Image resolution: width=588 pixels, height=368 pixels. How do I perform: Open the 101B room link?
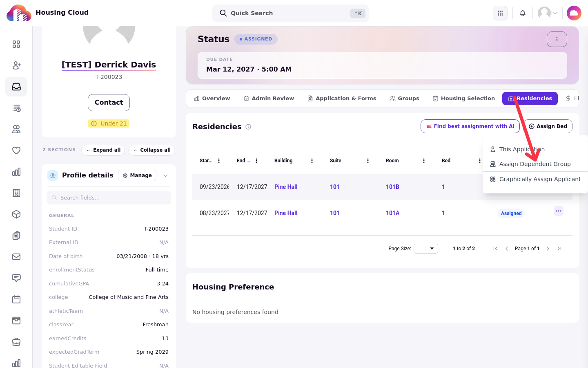click(392, 187)
